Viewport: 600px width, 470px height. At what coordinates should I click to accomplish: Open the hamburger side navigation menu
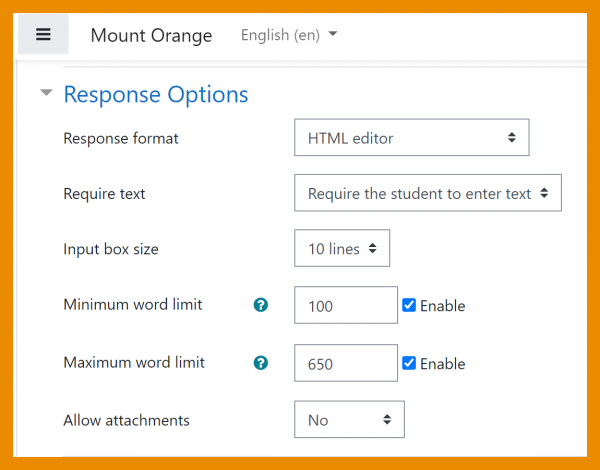click(43, 35)
